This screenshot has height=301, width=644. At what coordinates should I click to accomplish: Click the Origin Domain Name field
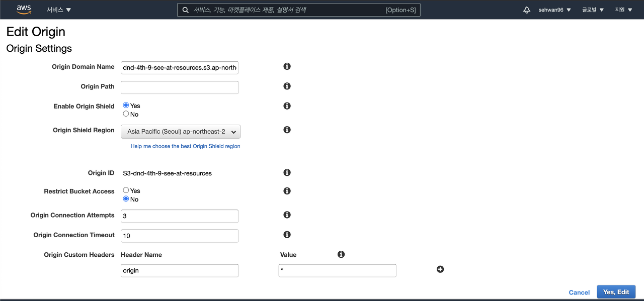point(180,67)
